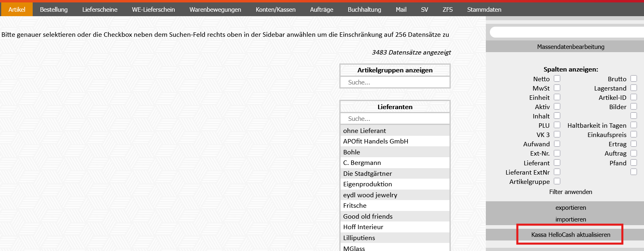Viewport: 644px width, 251px height.
Task: Check the Lagerstand column box
Action: click(x=634, y=88)
